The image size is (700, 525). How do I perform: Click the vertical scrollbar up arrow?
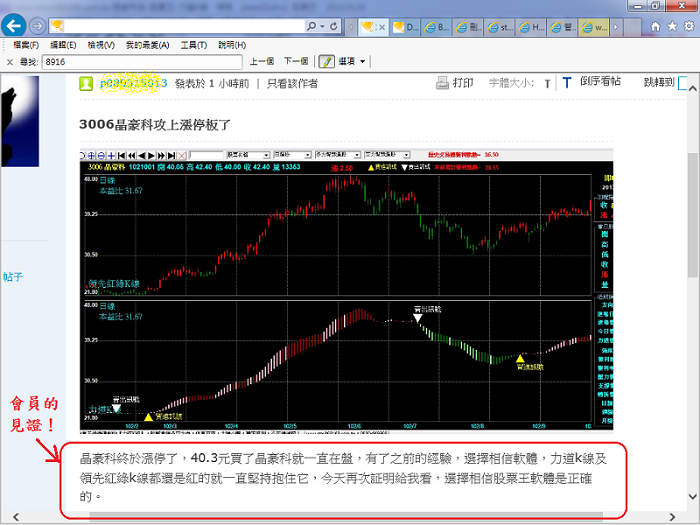point(692,88)
